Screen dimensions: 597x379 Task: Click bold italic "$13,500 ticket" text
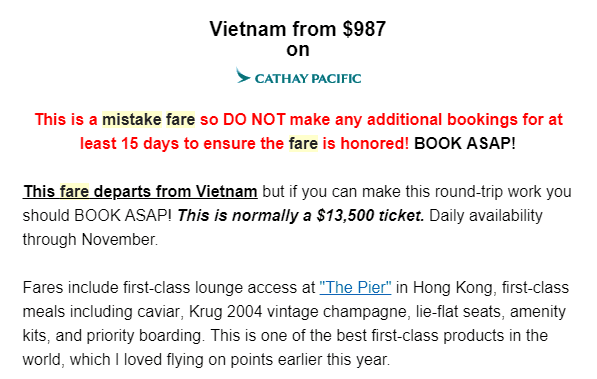point(370,216)
